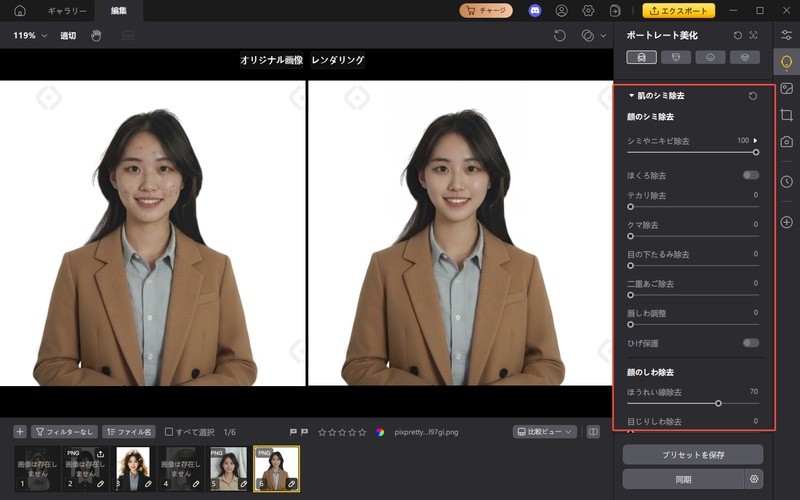The image size is (800, 500).
Task: Open the adjustment sliders panel icon
Action: 787,35
